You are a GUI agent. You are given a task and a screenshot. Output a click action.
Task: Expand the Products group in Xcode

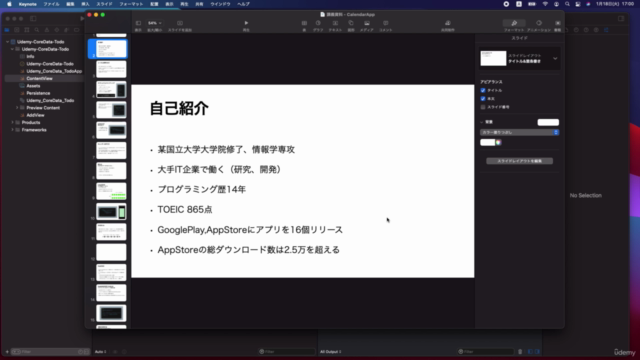12,122
